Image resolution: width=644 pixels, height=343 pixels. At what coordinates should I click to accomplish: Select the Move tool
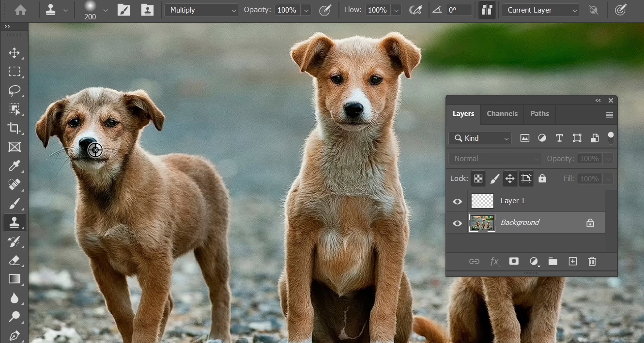click(x=15, y=53)
